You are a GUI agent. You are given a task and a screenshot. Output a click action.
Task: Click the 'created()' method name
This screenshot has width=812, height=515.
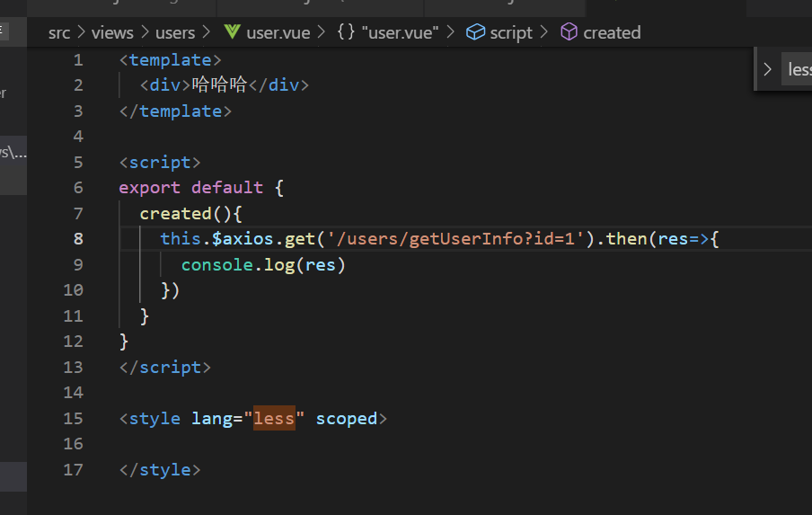pos(175,214)
